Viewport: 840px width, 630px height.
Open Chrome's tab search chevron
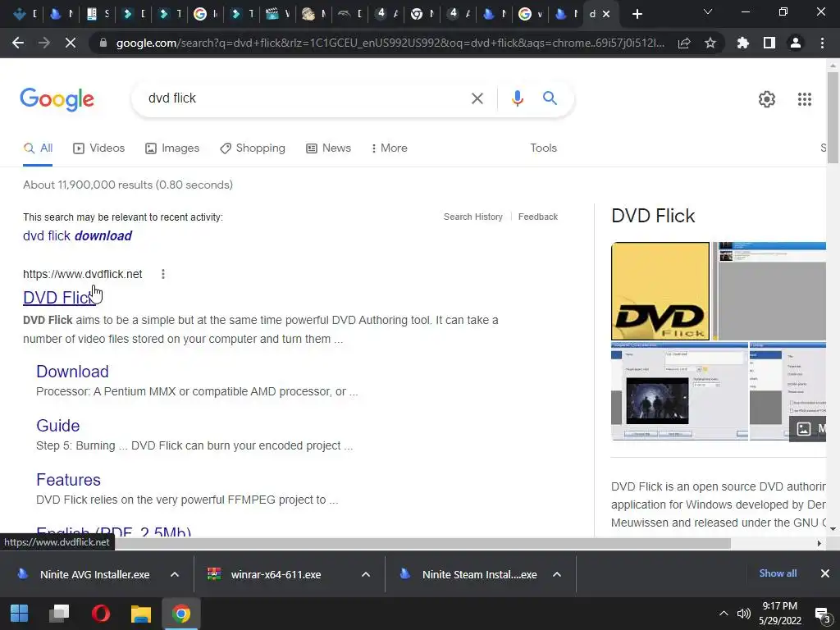point(708,11)
